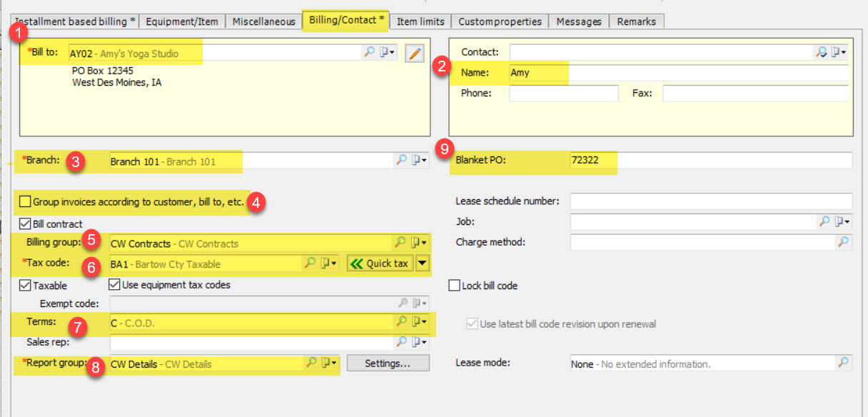Open the Item limits tab
Viewport: 868px width, 417px height.
[x=420, y=21]
